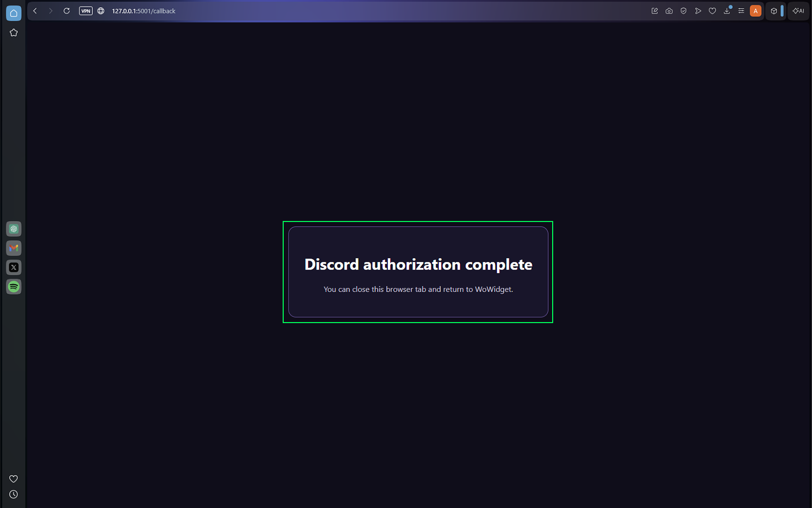
Task: Open the Easy Setup sliders icon
Action: coord(741,11)
